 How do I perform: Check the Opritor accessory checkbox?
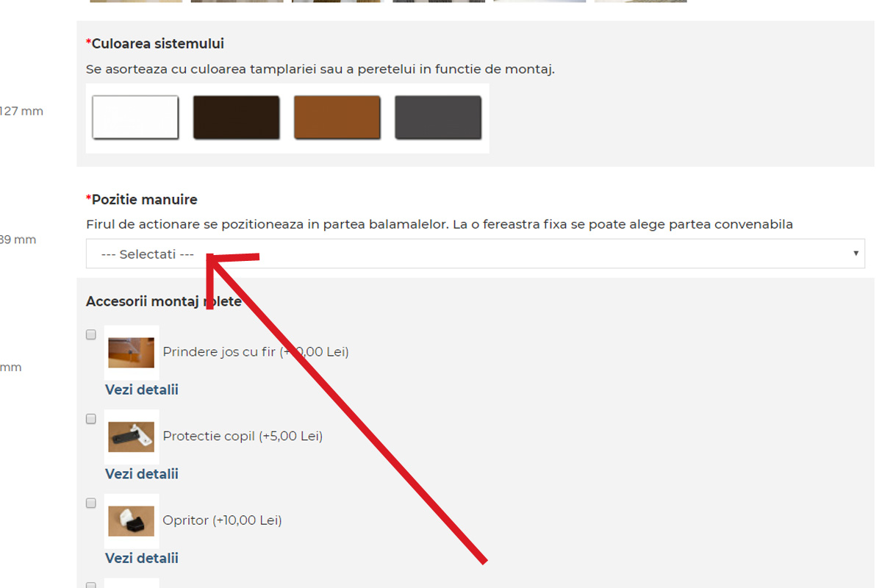[91, 503]
